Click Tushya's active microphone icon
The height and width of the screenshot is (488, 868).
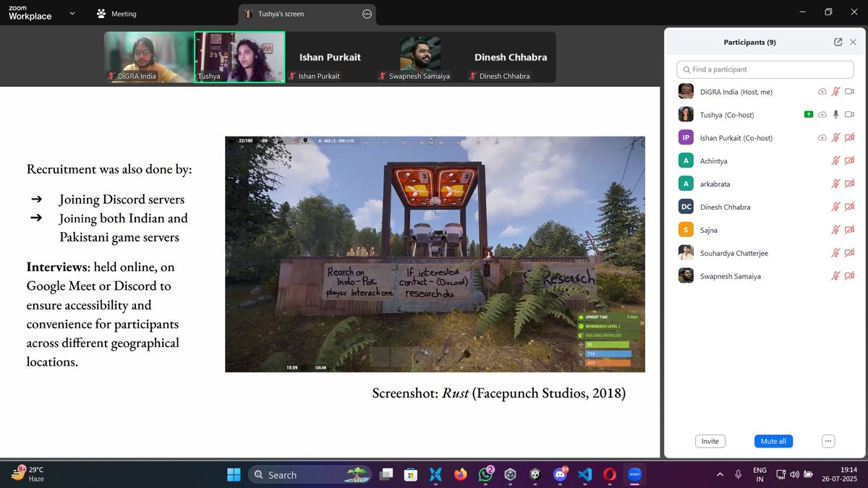tap(835, 114)
